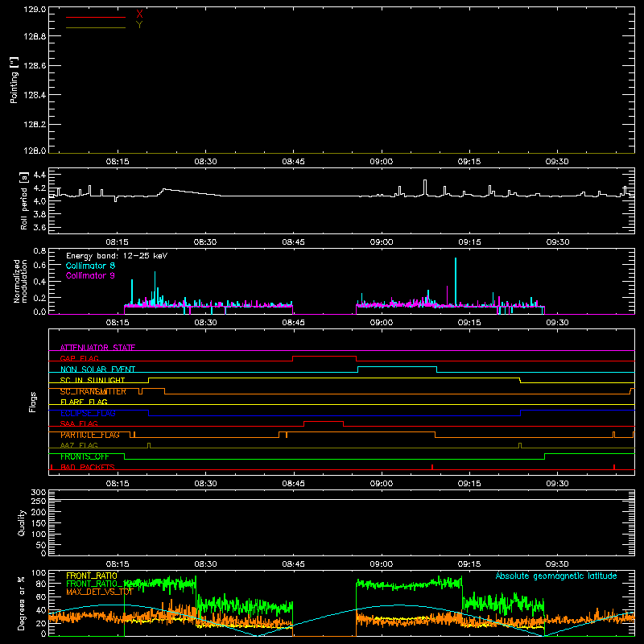Click the 129.0 tick label
Screen dimensions: 644x644
35,10
